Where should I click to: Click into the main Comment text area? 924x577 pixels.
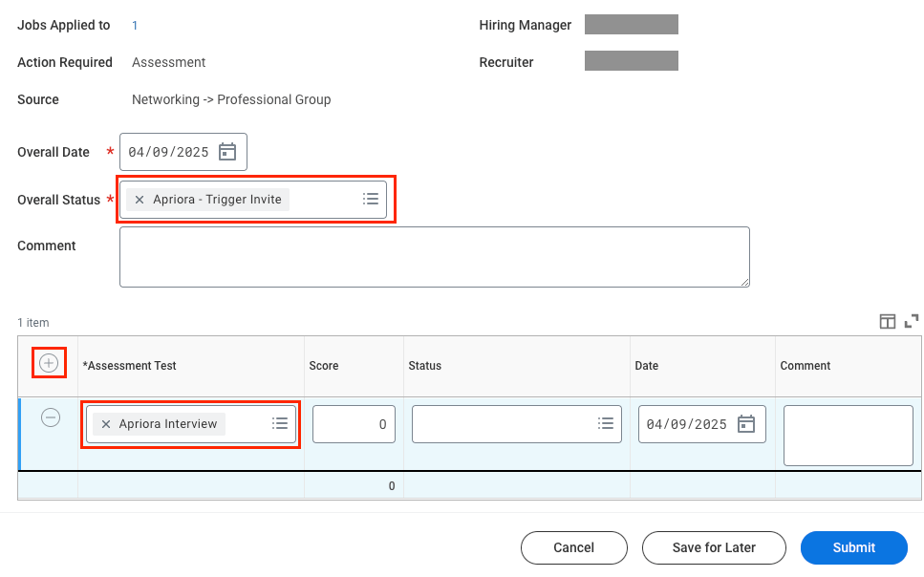pyautogui.click(x=435, y=257)
